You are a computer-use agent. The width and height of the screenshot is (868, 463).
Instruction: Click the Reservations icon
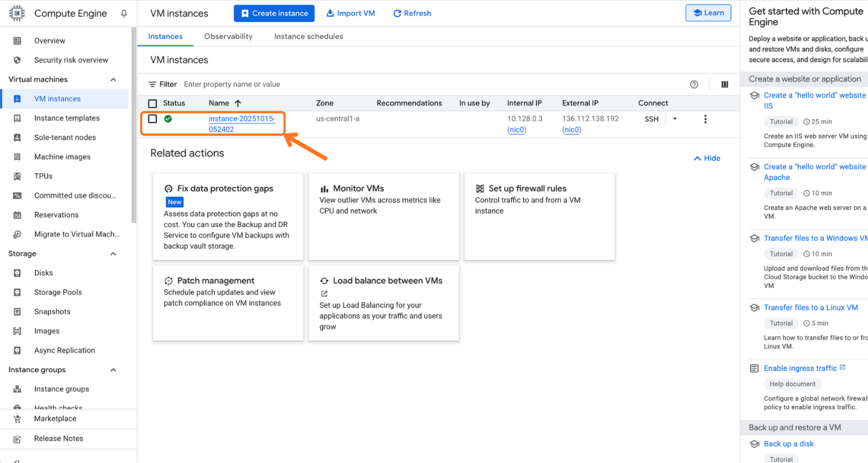[17, 215]
